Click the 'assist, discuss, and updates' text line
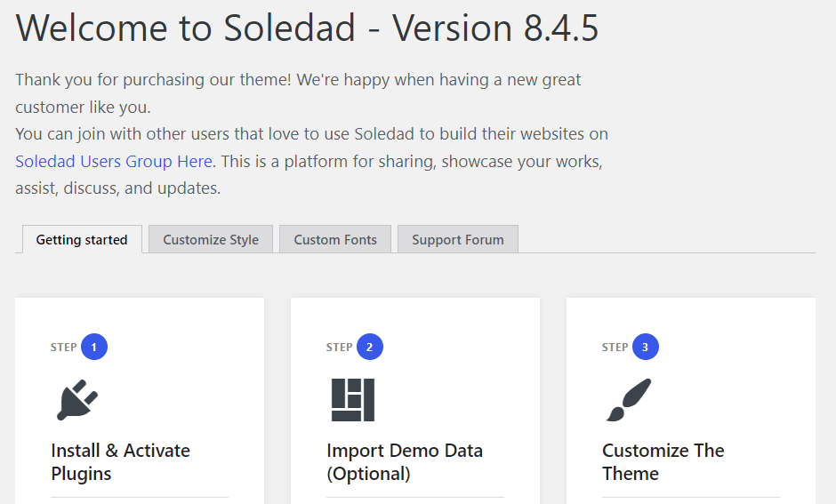This screenshot has width=836, height=504. pyautogui.click(x=117, y=188)
